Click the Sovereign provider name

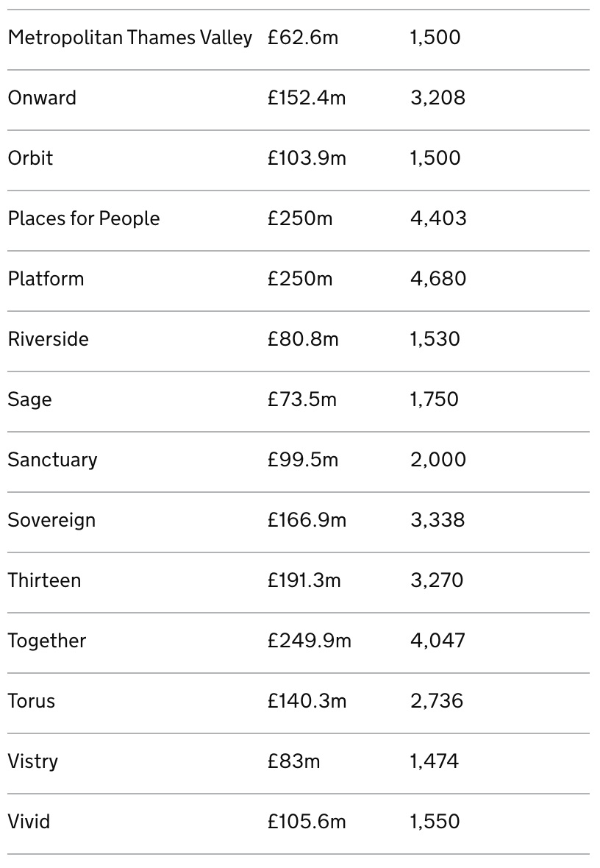tap(51, 520)
